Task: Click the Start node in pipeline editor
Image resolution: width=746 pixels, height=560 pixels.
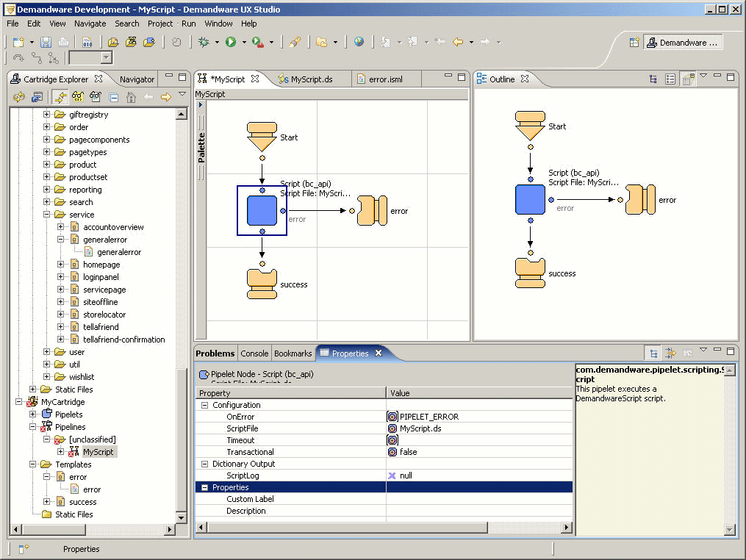Action: point(262,137)
